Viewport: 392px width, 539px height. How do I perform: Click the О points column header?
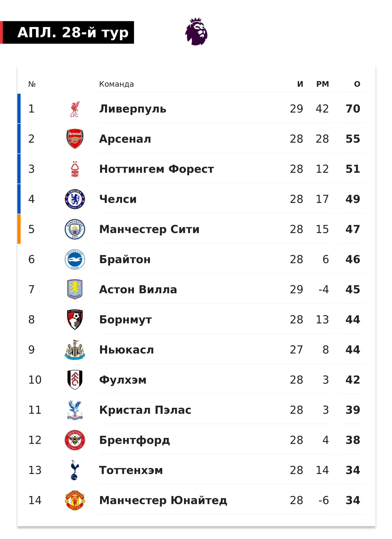pos(357,84)
